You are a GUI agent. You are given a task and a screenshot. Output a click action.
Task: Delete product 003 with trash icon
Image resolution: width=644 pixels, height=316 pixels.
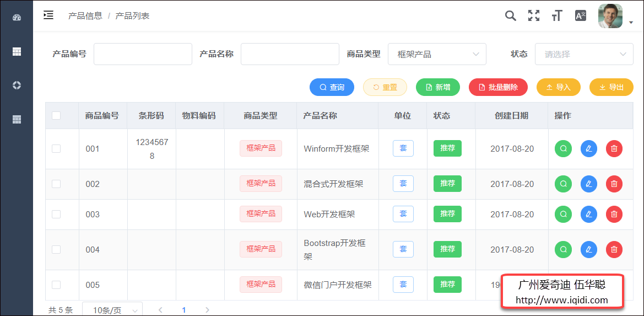[614, 214]
